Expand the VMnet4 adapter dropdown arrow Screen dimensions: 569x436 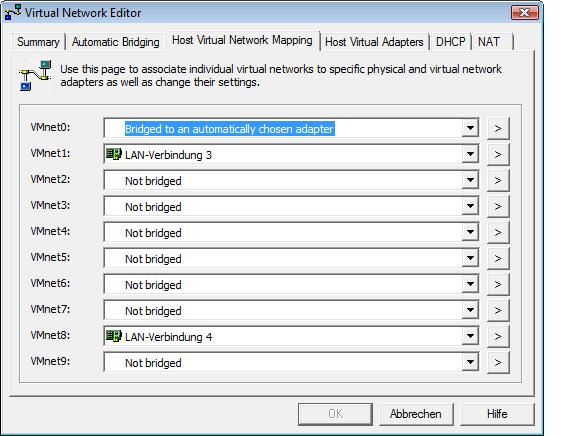470,232
